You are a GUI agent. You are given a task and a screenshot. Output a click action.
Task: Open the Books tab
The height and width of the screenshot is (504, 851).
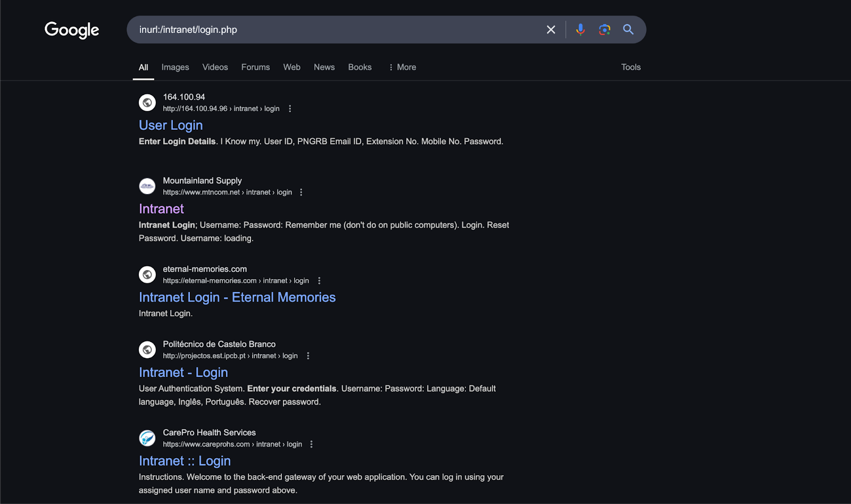point(360,67)
